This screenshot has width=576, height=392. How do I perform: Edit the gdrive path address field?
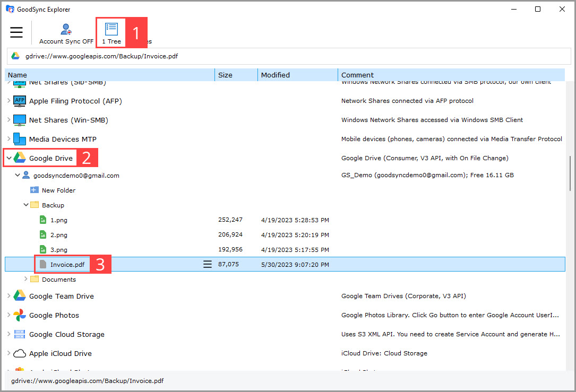[x=288, y=56]
